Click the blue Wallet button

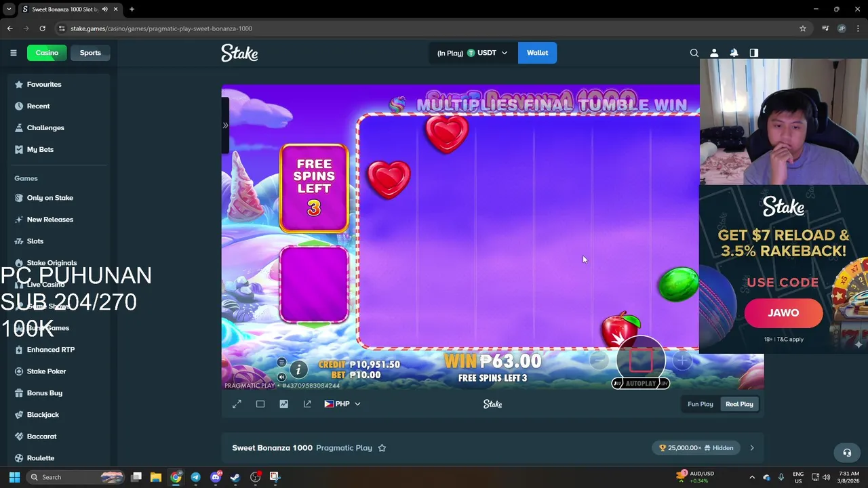pos(537,53)
